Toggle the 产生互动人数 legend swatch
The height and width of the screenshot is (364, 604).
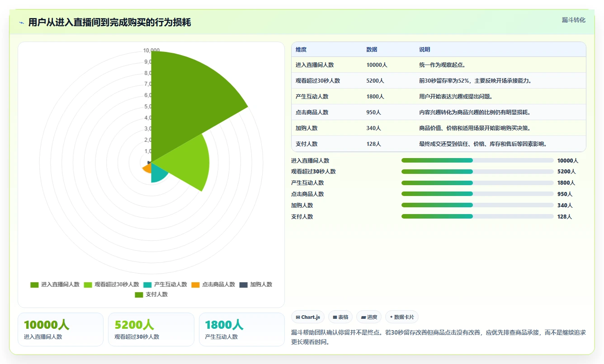147,285
